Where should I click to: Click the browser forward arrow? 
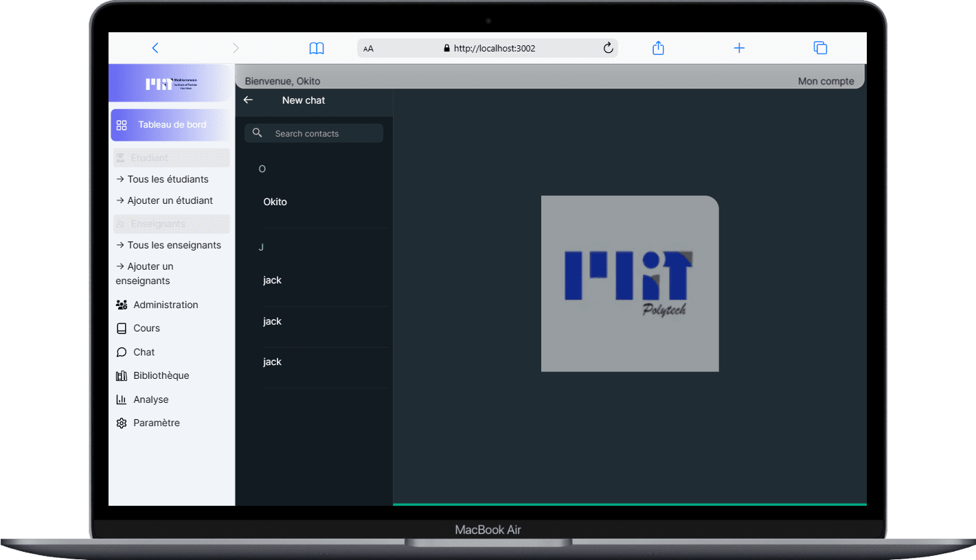pos(236,48)
